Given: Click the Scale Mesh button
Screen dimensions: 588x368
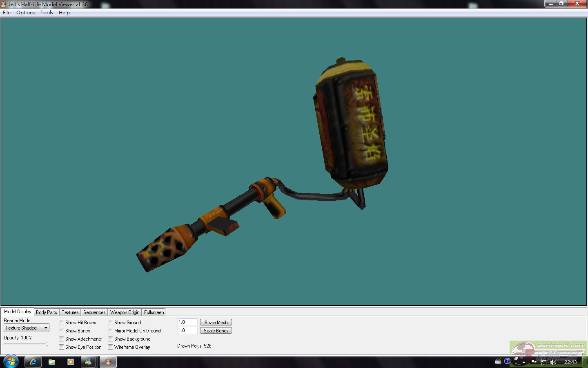Looking at the screenshot, I should (216, 323).
